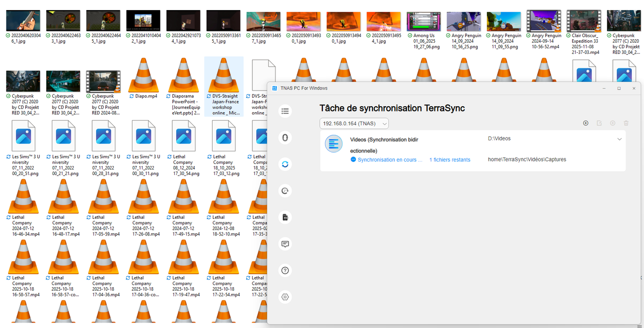
Task: Open the document log icon in TNAS sidebar
Action: pos(285,217)
